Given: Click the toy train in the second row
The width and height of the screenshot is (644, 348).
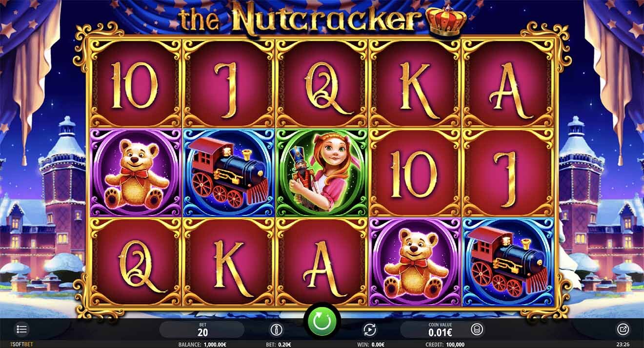Looking at the screenshot, I should pyautogui.click(x=228, y=173).
